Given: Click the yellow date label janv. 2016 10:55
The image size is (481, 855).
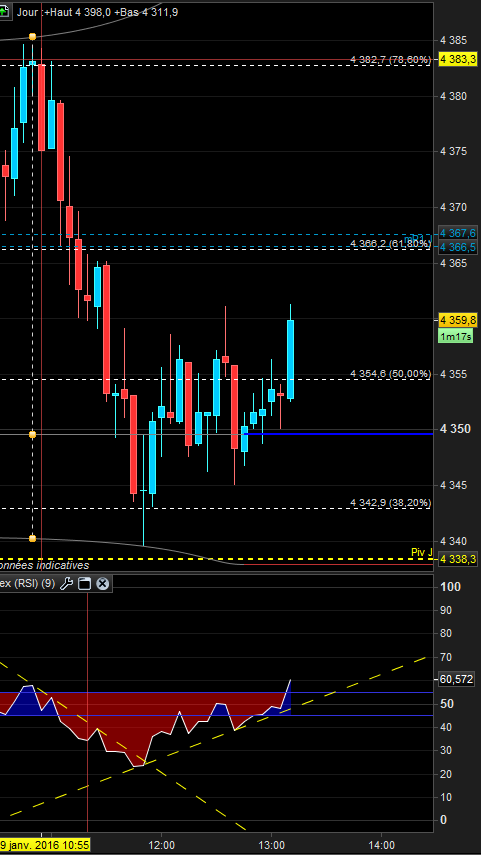Looking at the screenshot, I should pos(44,845).
